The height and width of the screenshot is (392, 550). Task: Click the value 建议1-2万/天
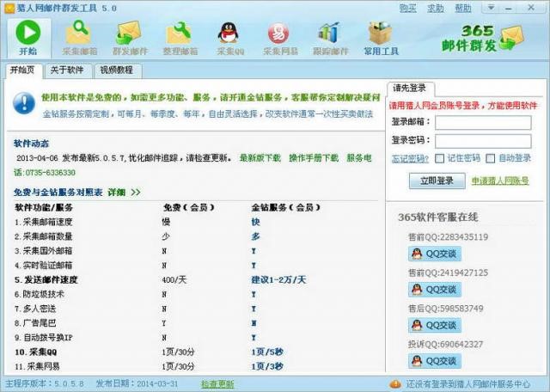tap(278, 279)
